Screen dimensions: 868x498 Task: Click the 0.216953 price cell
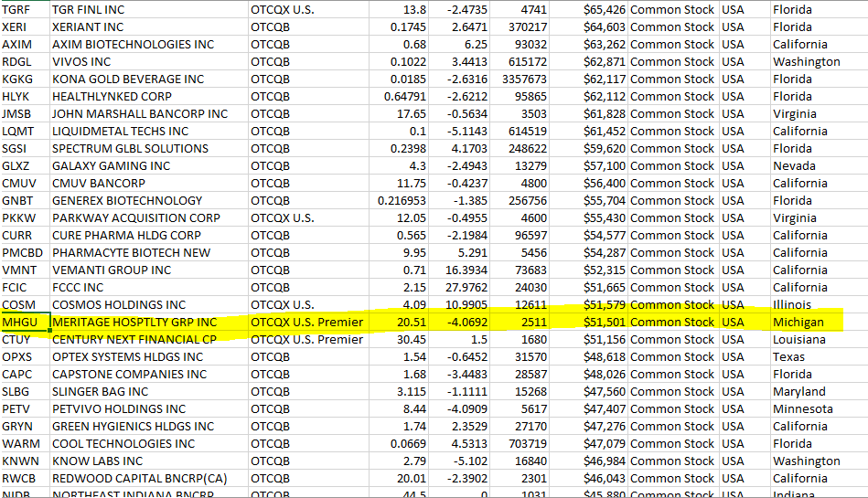pyautogui.click(x=399, y=200)
